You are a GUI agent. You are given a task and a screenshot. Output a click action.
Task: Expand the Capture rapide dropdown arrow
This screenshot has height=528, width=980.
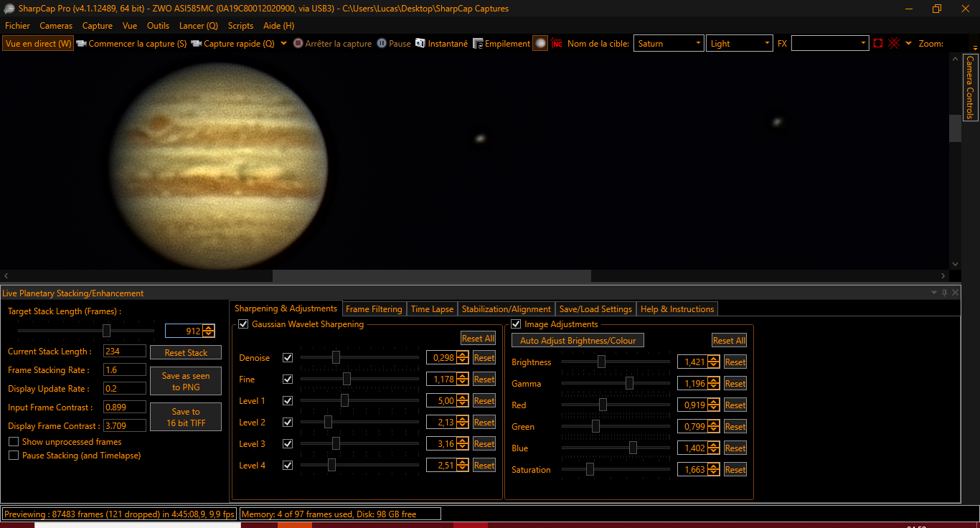pos(283,44)
